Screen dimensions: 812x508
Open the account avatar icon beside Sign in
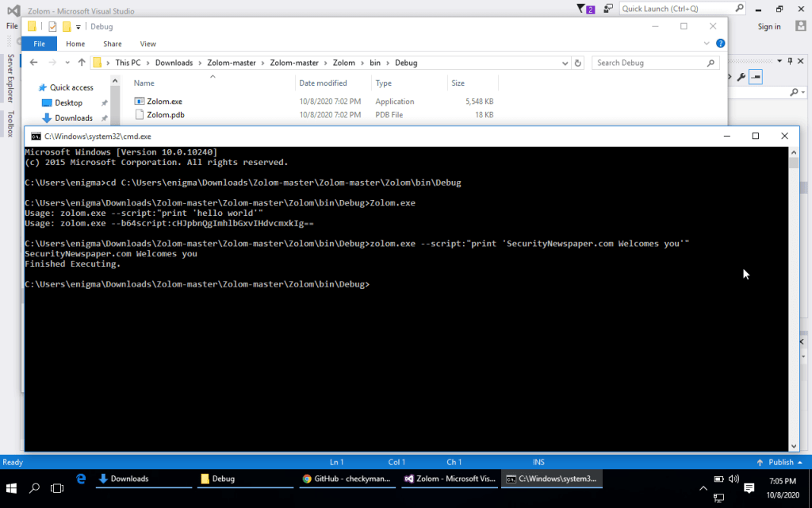801,26
